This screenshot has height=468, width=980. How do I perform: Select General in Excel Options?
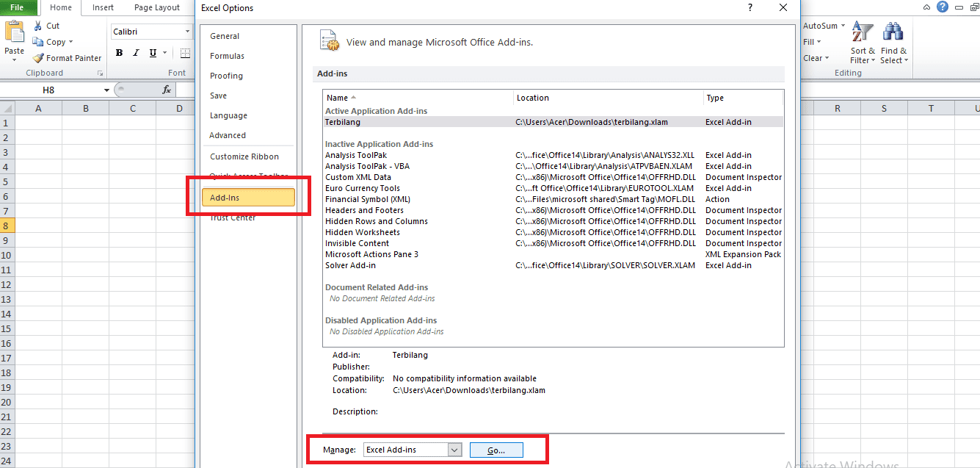(248, 36)
